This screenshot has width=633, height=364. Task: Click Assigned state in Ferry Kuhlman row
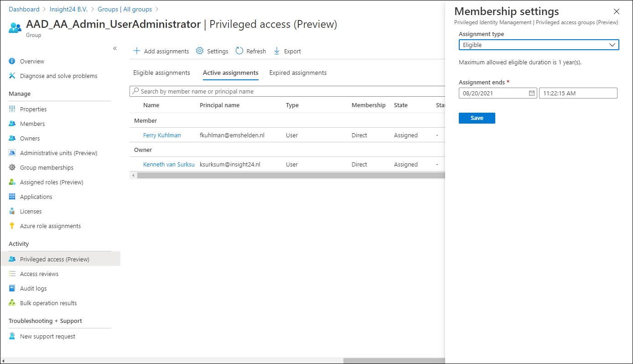(406, 135)
